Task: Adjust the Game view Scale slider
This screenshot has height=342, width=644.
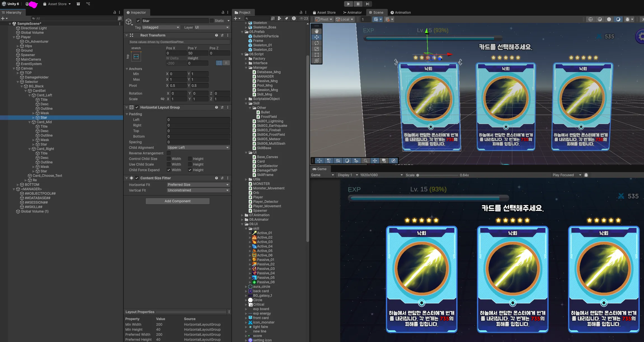Action: [418, 175]
